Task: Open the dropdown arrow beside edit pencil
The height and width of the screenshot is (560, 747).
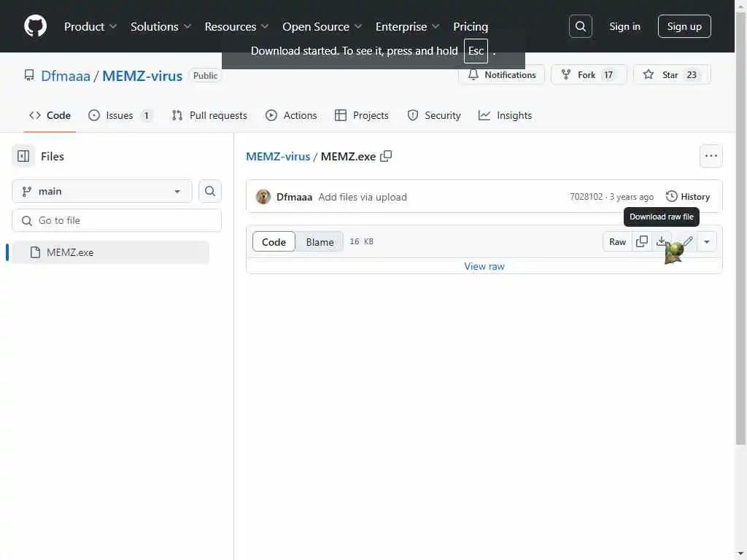Action: pyautogui.click(x=707, y=242)
